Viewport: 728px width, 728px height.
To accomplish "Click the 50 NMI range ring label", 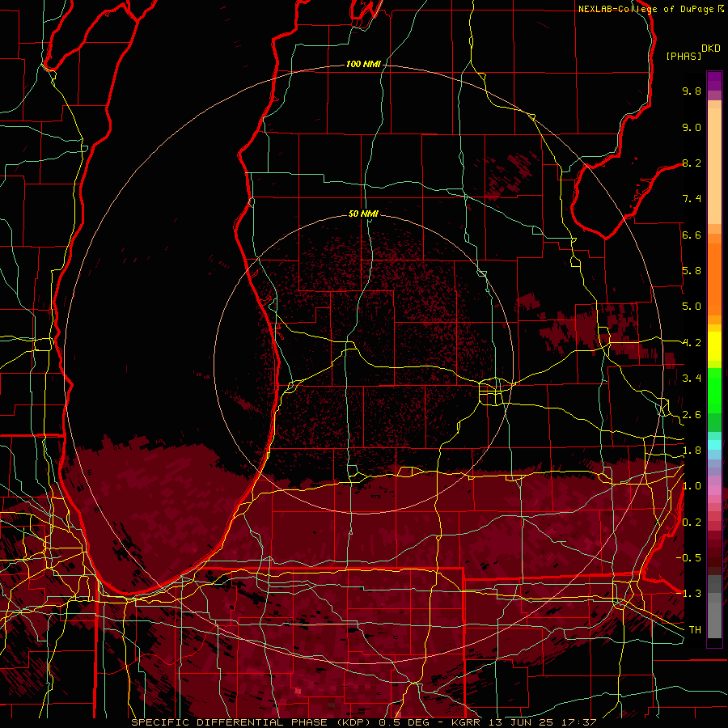I will [x=363, y=214].
